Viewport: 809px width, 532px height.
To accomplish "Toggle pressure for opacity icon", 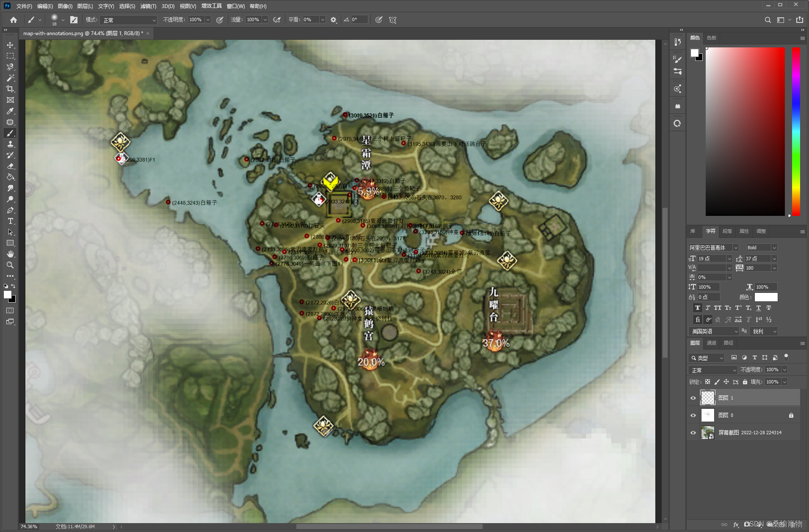I will 220,19.
